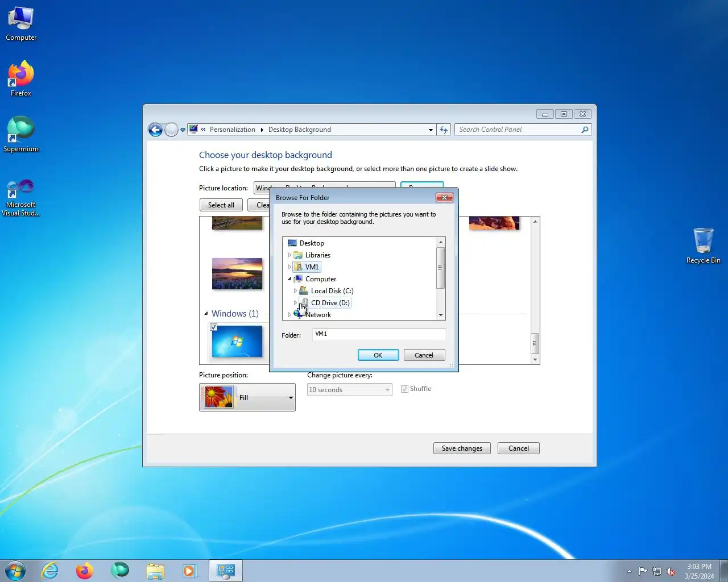Close the Browse For Folder dialog
This screenshot has height=582, width=728.
click(444, 197)
